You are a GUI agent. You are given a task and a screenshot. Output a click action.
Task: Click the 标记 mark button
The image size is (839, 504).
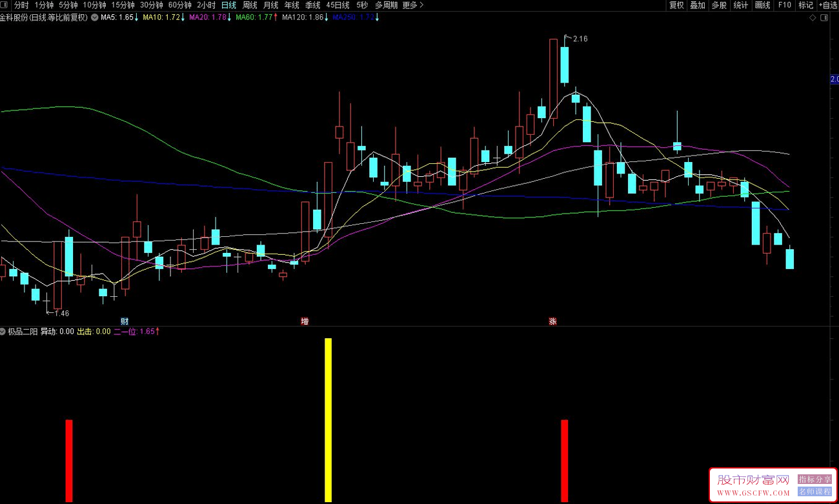click(x=805, y=5)
